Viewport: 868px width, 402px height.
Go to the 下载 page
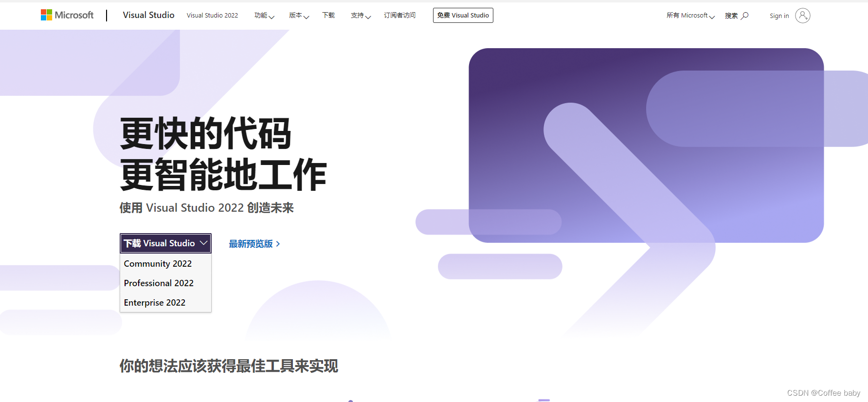click(x=328, y=16)
